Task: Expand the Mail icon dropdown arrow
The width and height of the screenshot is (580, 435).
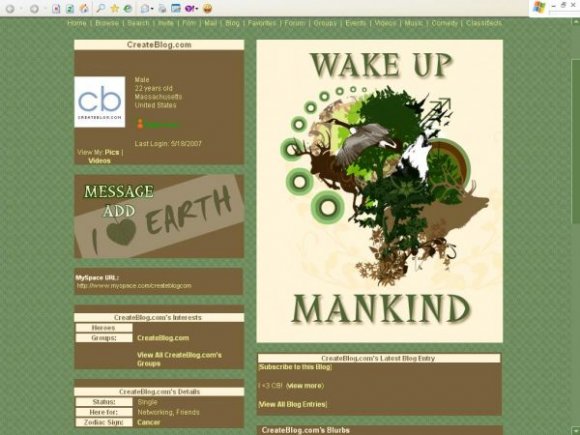Action: click(152, 9)
